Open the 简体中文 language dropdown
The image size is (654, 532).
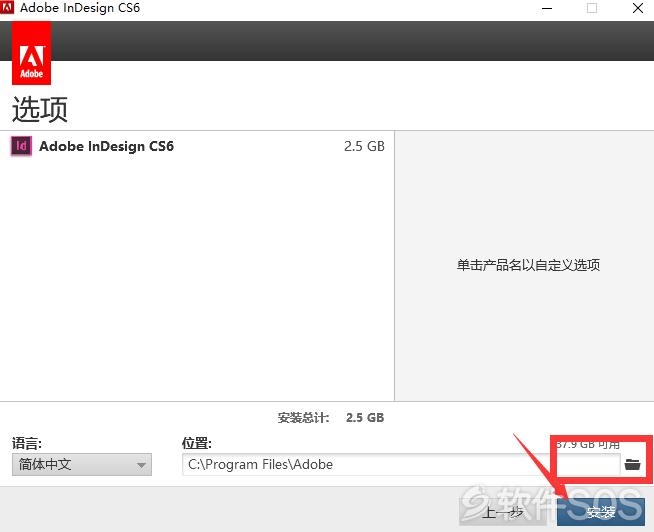[82, 464]
